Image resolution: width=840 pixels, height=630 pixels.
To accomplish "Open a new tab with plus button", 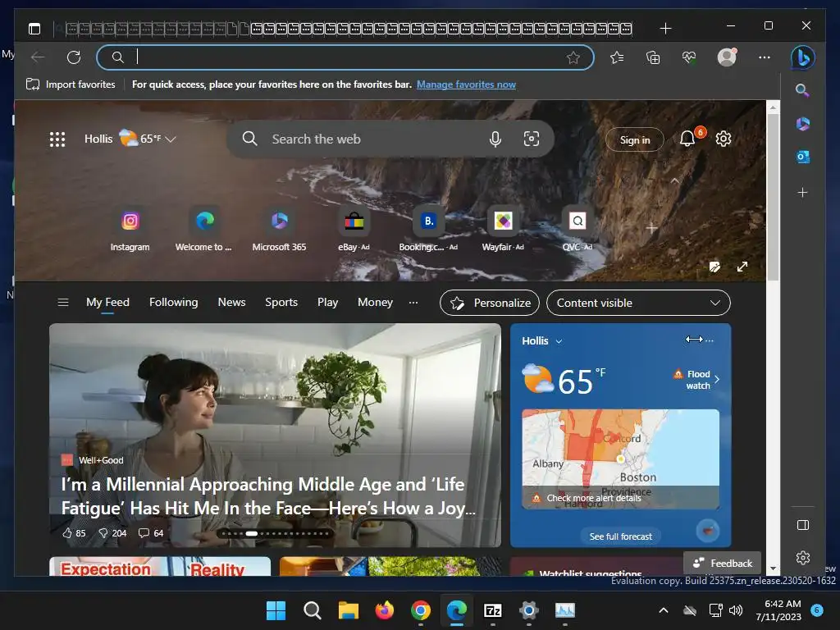I will tap(665, 29).
